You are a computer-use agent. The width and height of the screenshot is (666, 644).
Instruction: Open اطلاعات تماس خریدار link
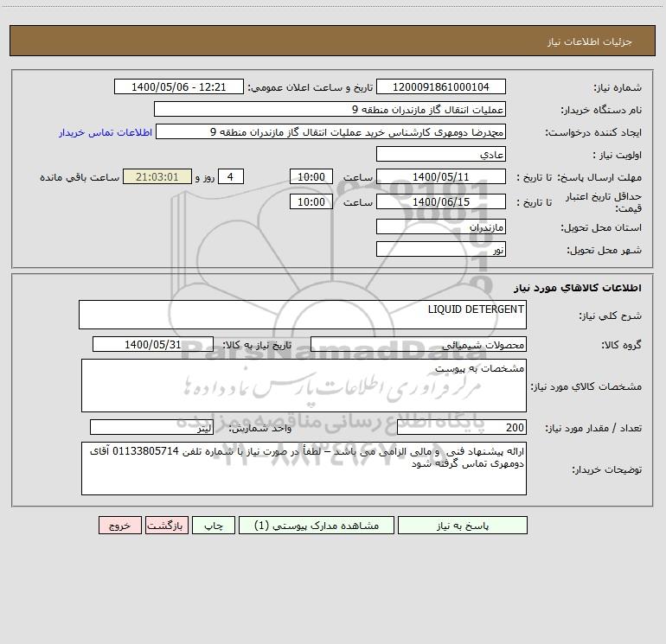point(106,132)
